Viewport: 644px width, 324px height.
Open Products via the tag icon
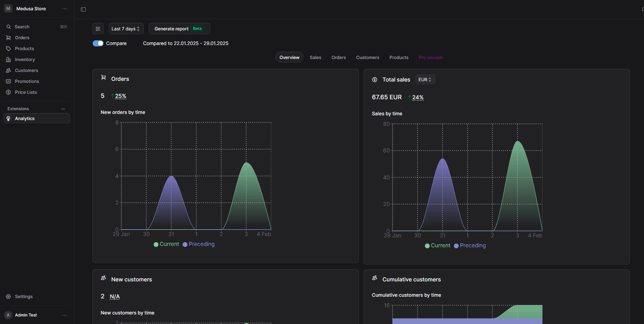(x=9, y=49)
